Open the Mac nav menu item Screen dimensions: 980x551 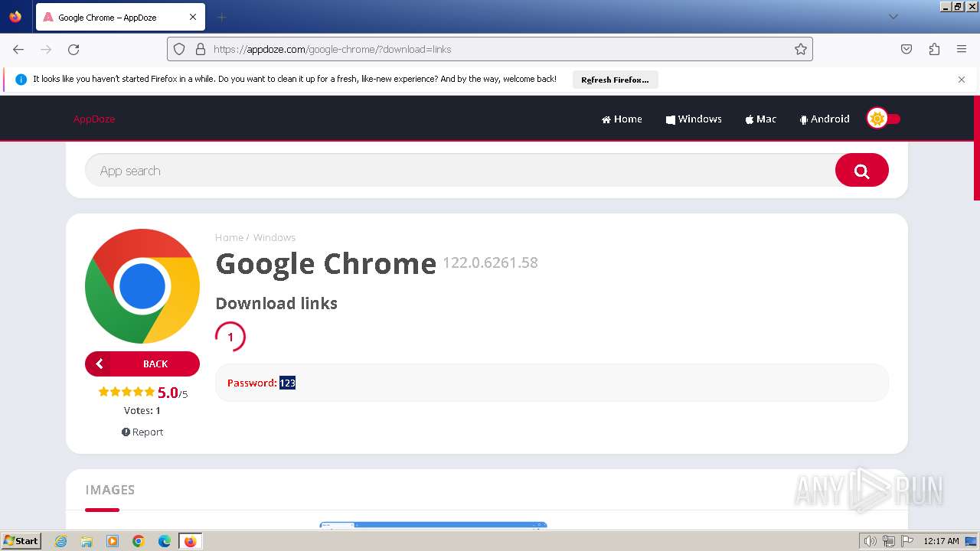[761, 119]
